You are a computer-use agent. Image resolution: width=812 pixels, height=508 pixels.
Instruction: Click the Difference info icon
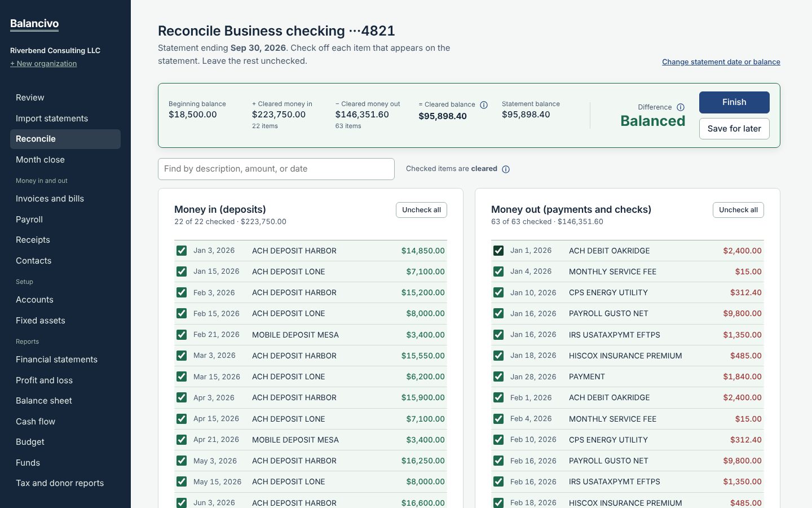[x=681, y=107]
